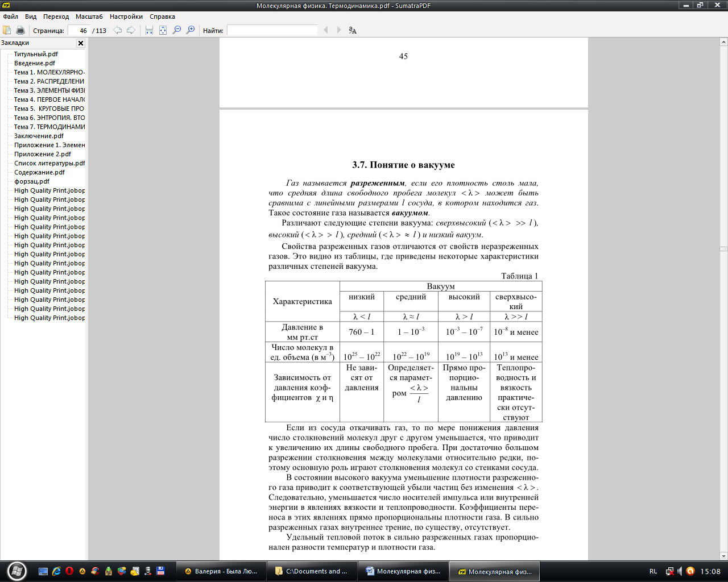The width and height of the screenshot is (728, 582).
Task: Open the Файл menu
Action: [10, 16]
